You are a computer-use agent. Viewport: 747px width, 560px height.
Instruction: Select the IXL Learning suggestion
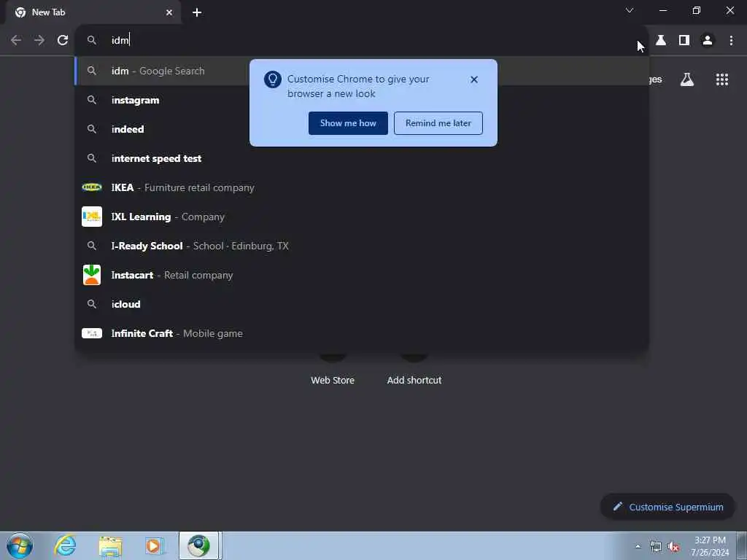(362, 217)
